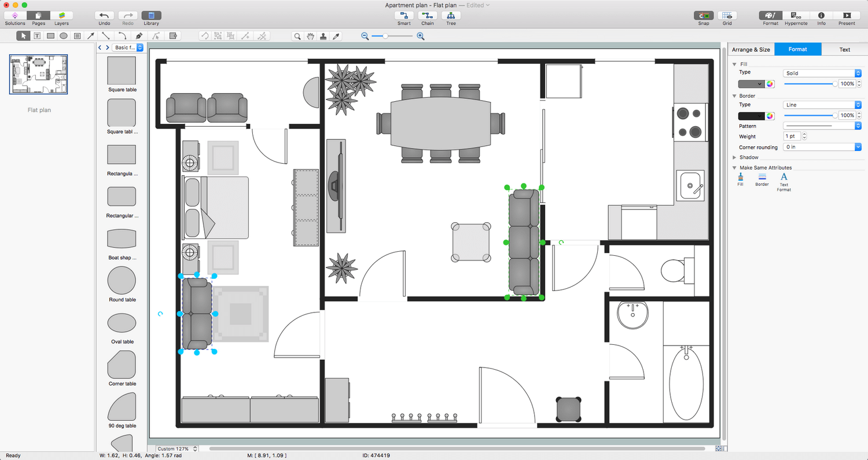
Task: Expand the Shadow section
Action: pyautogui.click(x=734, y=157)
